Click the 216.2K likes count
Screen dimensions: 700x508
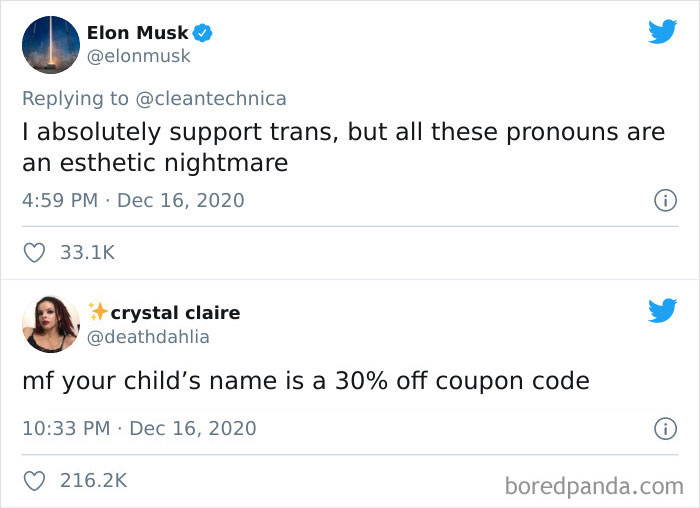click(94, 481)
